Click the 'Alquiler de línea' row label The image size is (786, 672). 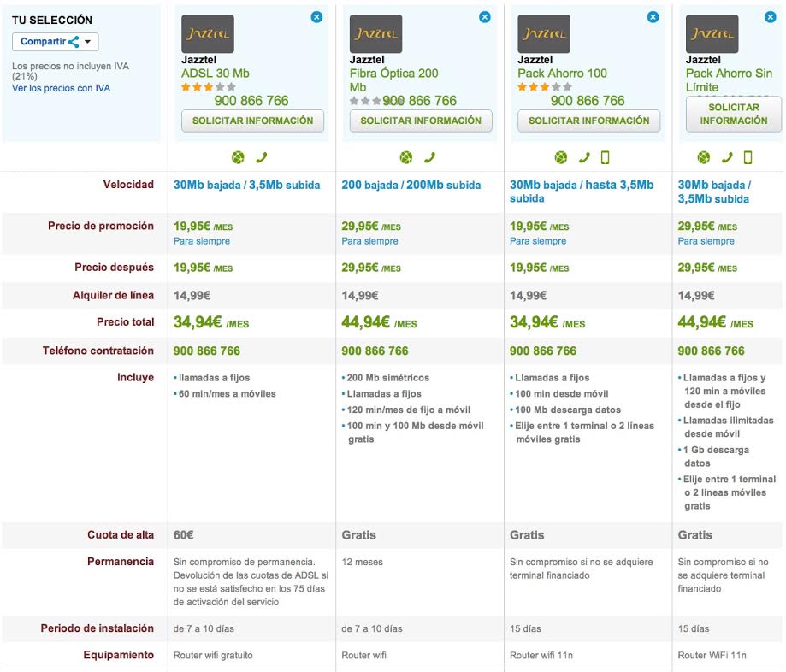[113, 295]
